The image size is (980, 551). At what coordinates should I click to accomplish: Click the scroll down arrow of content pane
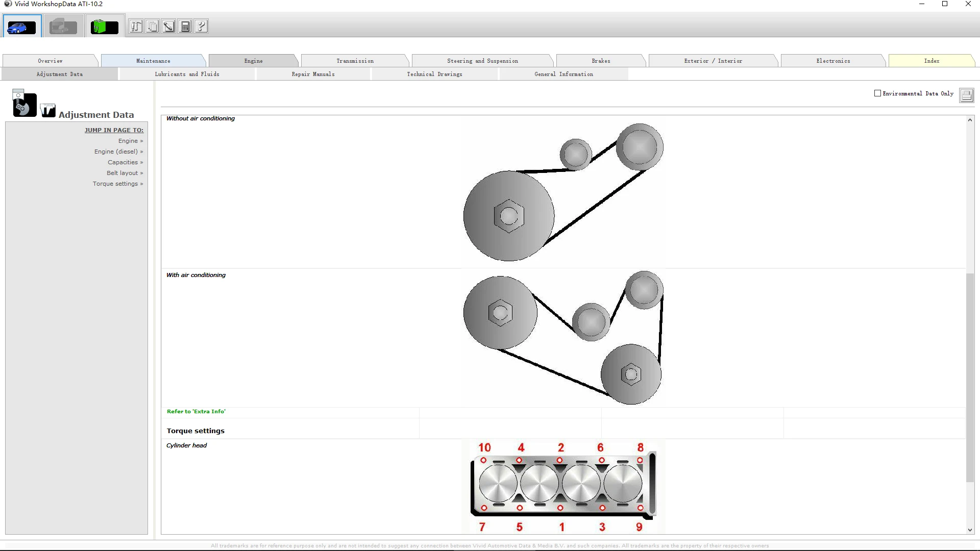(970, 530)
